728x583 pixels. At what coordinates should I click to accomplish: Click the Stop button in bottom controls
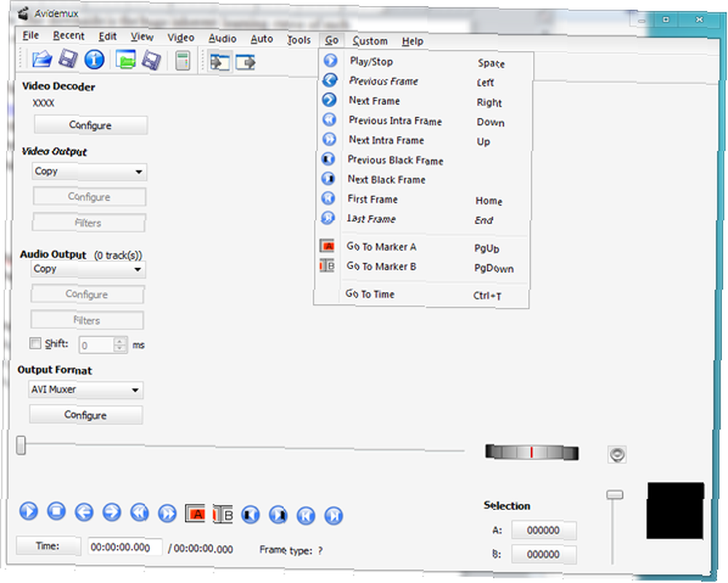[56, 511]
